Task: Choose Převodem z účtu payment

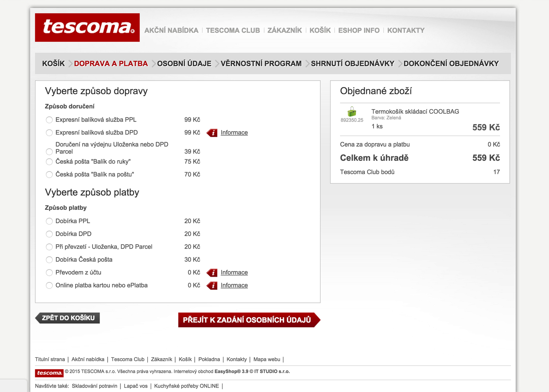Action: [49, 273]
